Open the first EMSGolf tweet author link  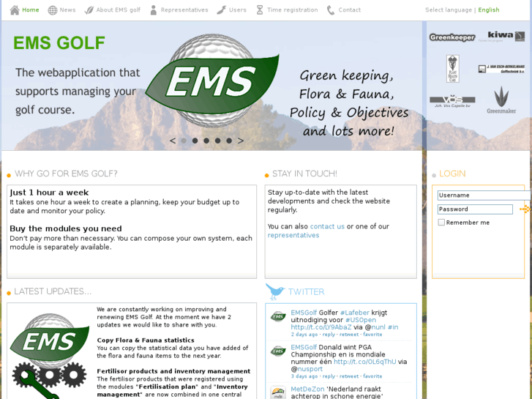(304, 313)
